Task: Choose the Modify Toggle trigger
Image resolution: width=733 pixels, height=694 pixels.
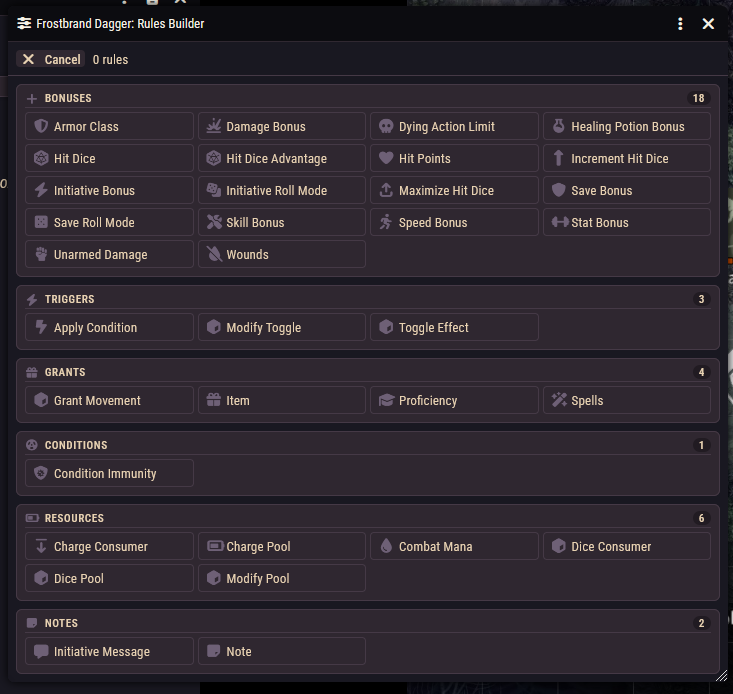Action: (x=282, y=327)
